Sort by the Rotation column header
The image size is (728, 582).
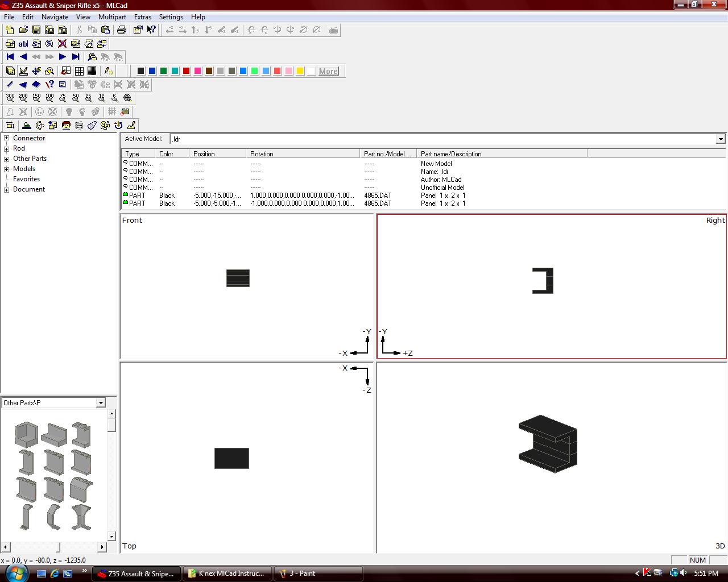(303, 154)
